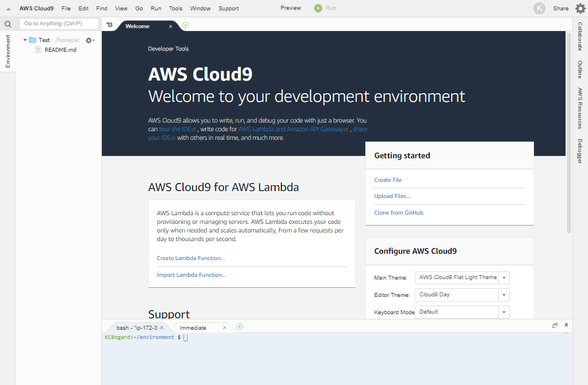Image resolution: width=588 pixels, height=385 pixels.
Task: Open the Support menu
Action: tap(229, 8)
